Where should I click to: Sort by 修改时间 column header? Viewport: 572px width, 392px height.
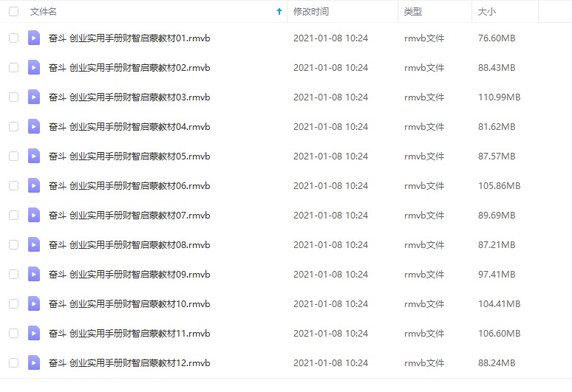(311, 12)
